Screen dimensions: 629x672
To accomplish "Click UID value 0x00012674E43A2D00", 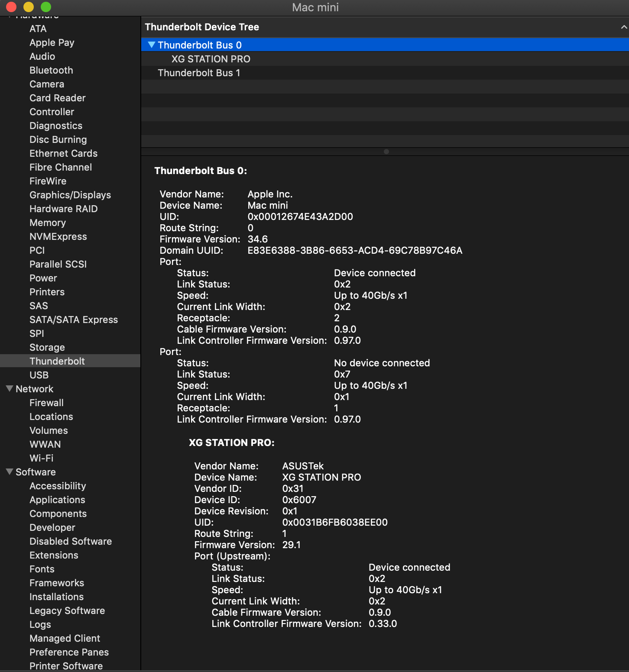I will (300, 216).
